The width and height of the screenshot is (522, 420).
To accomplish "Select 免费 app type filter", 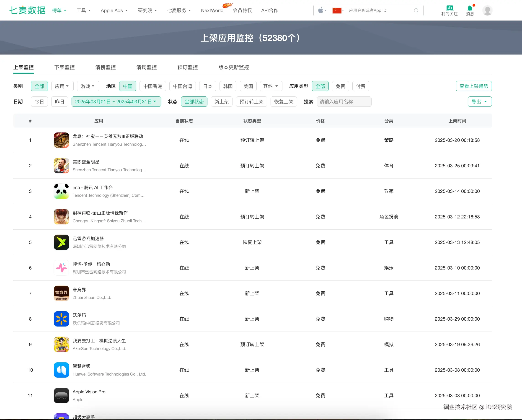I will click(x=340, y=86).
